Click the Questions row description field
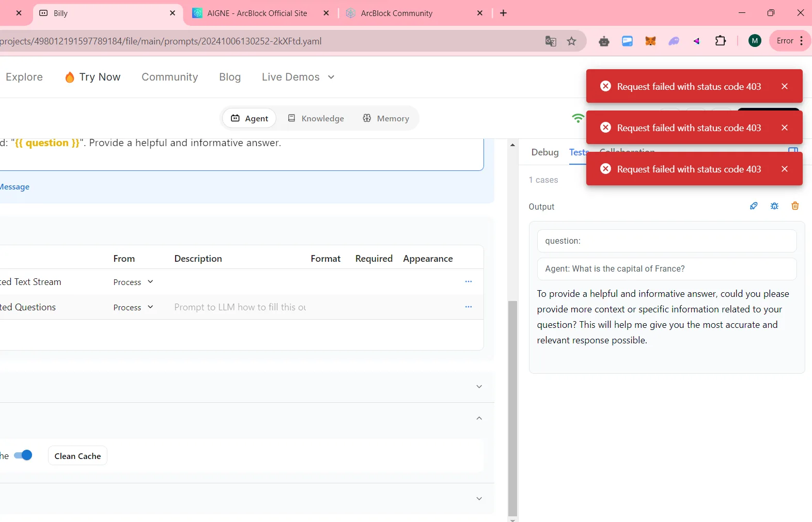The width and height of the screenshot is (812, 522). click(240, 307)
